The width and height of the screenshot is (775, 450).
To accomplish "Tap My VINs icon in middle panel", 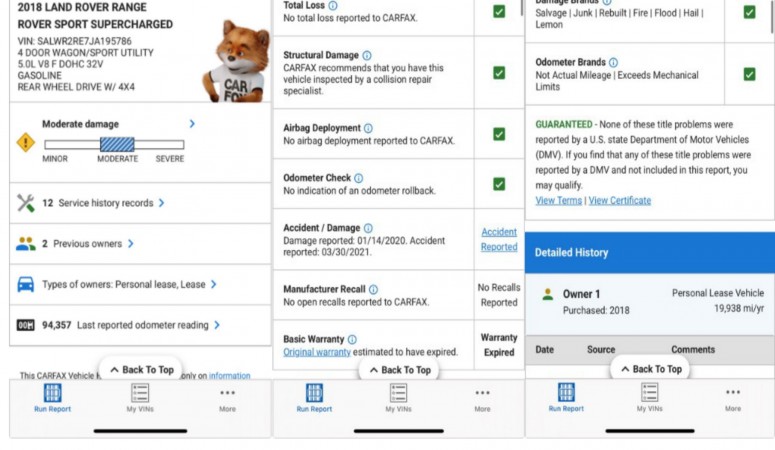I will pos(398,393).
